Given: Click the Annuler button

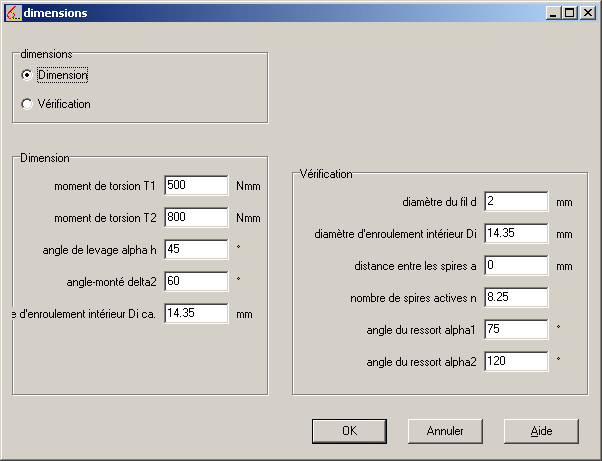Looking at the screenshot, I should (445, 431).
